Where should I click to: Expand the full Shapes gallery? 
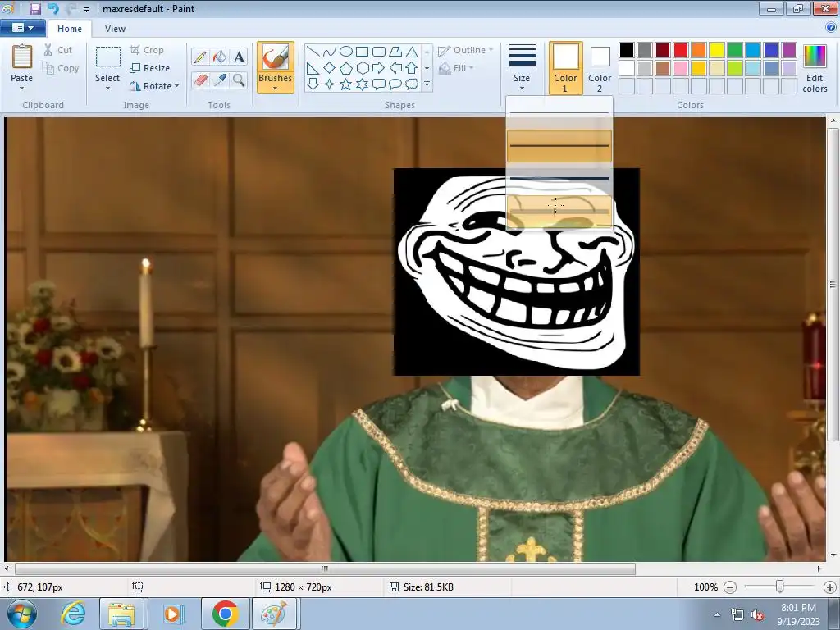427,84
